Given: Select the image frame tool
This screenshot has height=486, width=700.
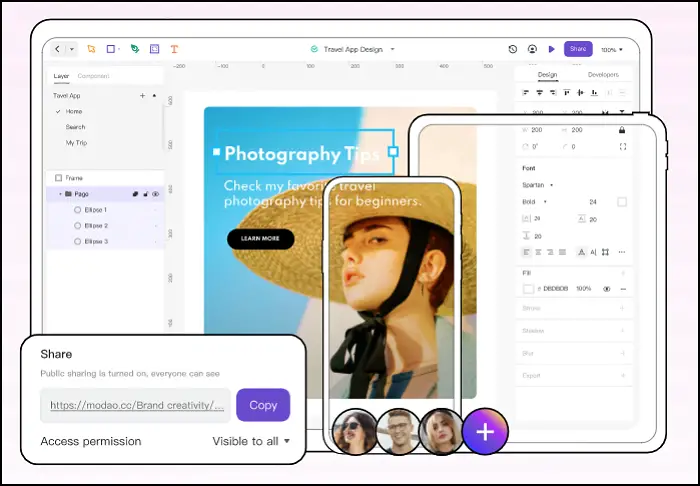Looking at the screenshot, I should pyautogui.click(x=154, y=49).
